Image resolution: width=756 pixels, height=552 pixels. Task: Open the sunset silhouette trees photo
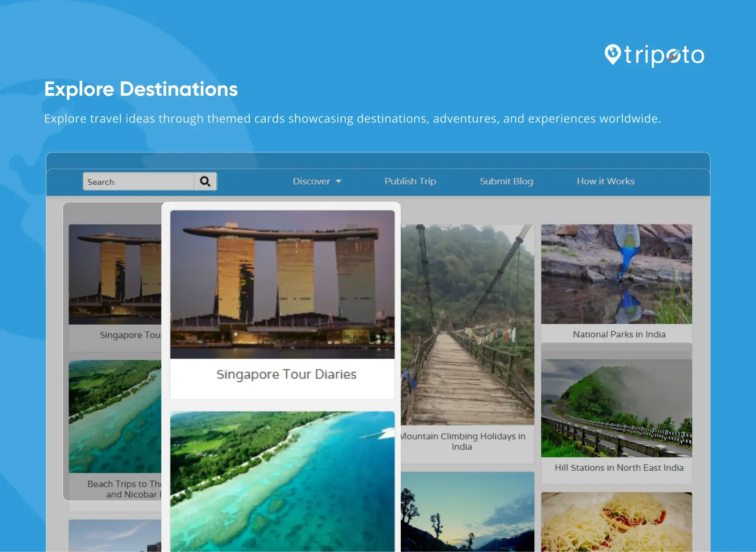click(467, 512)
